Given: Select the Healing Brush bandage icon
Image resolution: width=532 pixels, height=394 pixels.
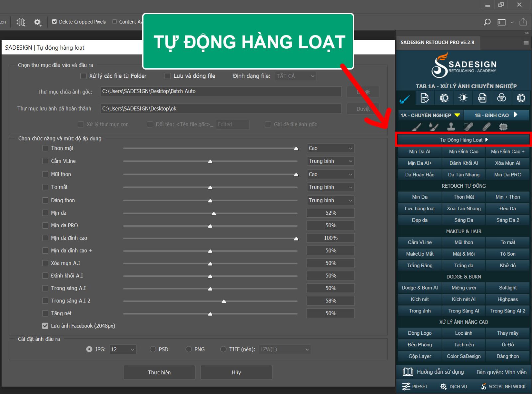Looking at the screenshot, I should click(x=486, y=126).
